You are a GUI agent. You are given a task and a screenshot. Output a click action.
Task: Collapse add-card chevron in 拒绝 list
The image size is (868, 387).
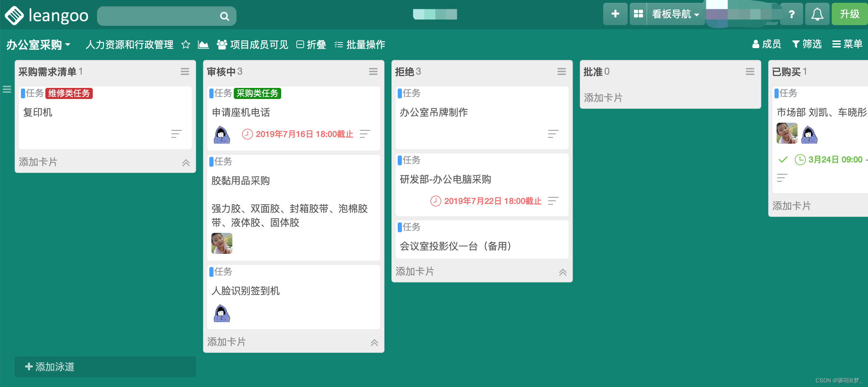pyautogui.click(x=562, y=272)
